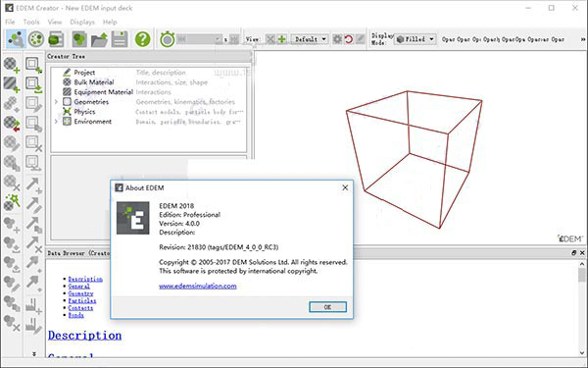Viewport: 588px width, 368px height.
Task: Click the red wireframe domain cube in viewer
Action: click(415, 159)
